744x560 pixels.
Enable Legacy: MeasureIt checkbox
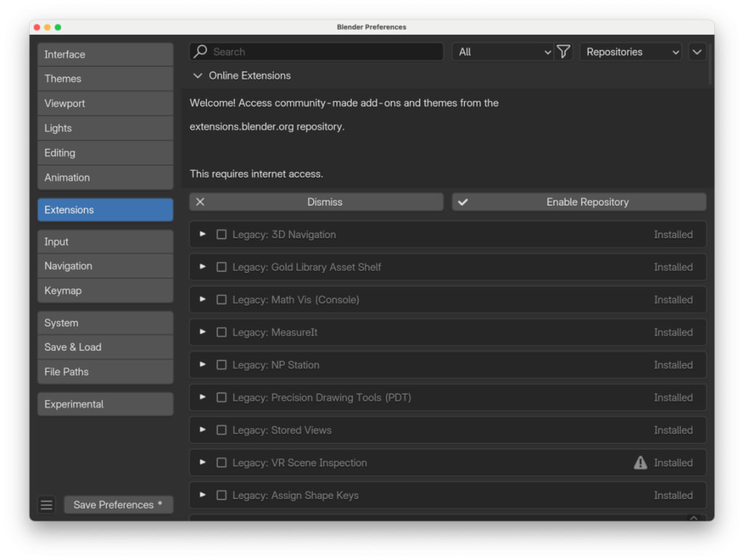221,332
